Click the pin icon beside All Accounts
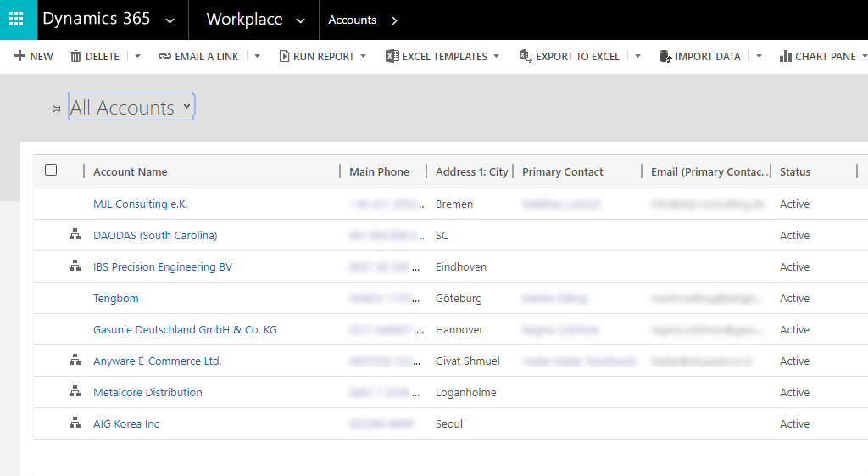The image size is (868, 476). [55, 109]
